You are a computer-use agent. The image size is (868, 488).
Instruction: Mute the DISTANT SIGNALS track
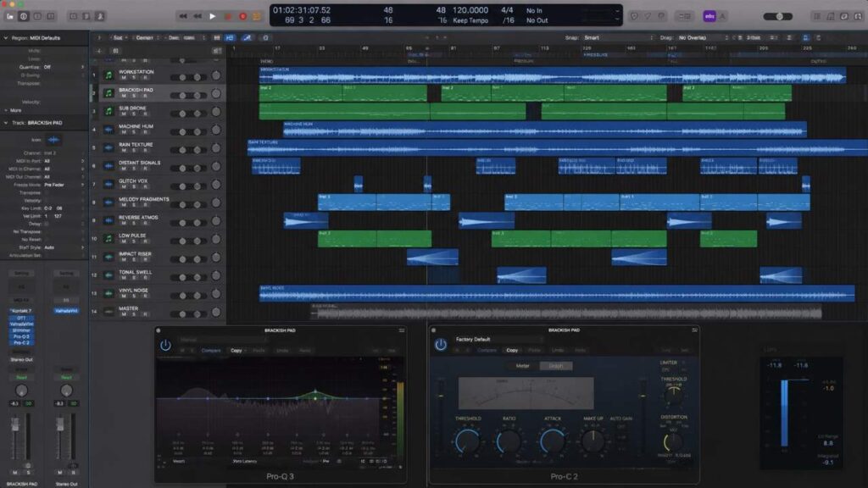(124, 169)
